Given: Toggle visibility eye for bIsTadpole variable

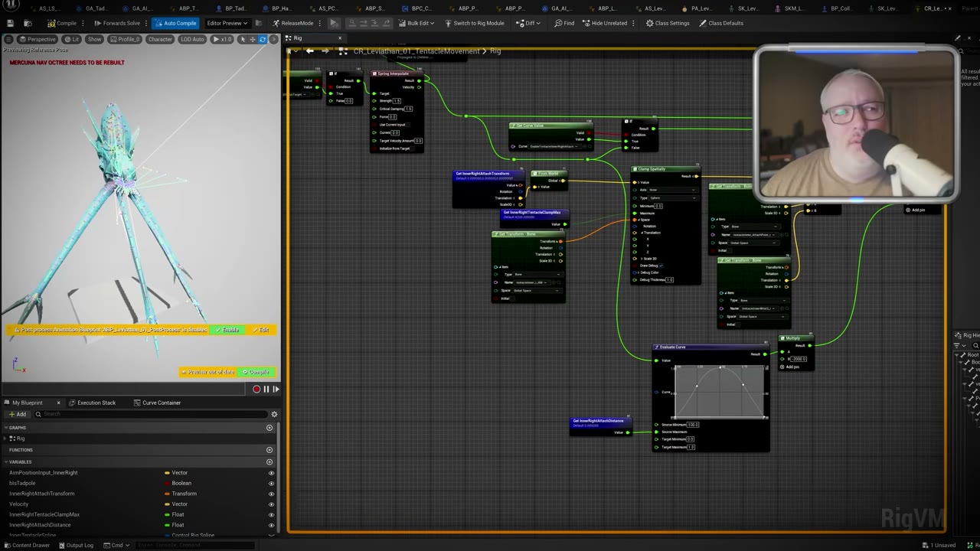Looking at the screenshot, I should click(270, 483).
